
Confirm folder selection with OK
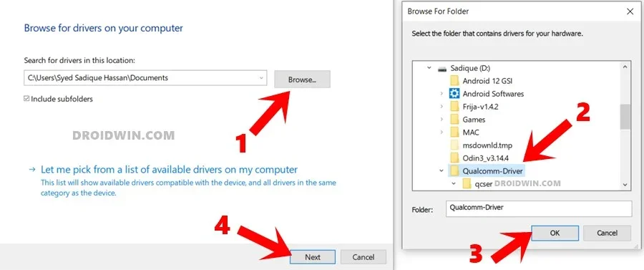pyautogui.click(x=555, y=233)
